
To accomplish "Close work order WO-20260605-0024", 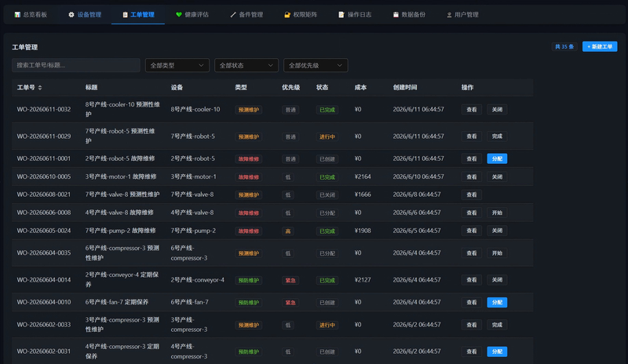I will pyautogui.click(x=497, y=231).
